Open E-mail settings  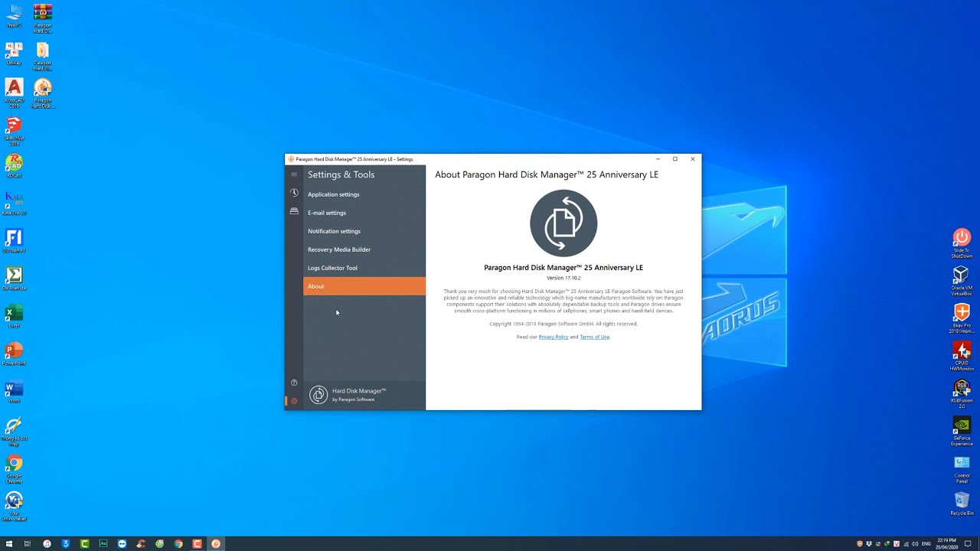[364, 213]
